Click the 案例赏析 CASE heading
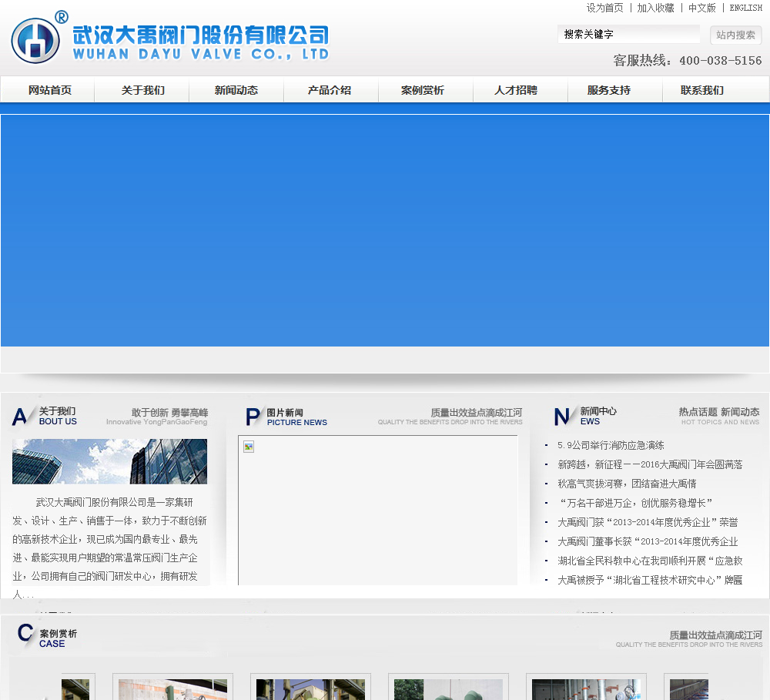770x700 pixels. 47,637
